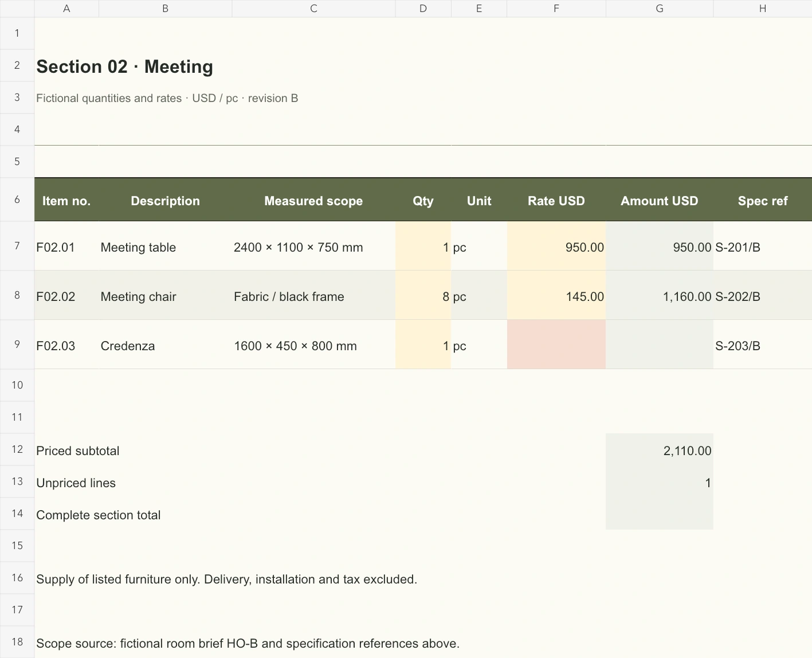Select the subtotal value 2,110.00
812x658 pixels.
coord(660,450)
